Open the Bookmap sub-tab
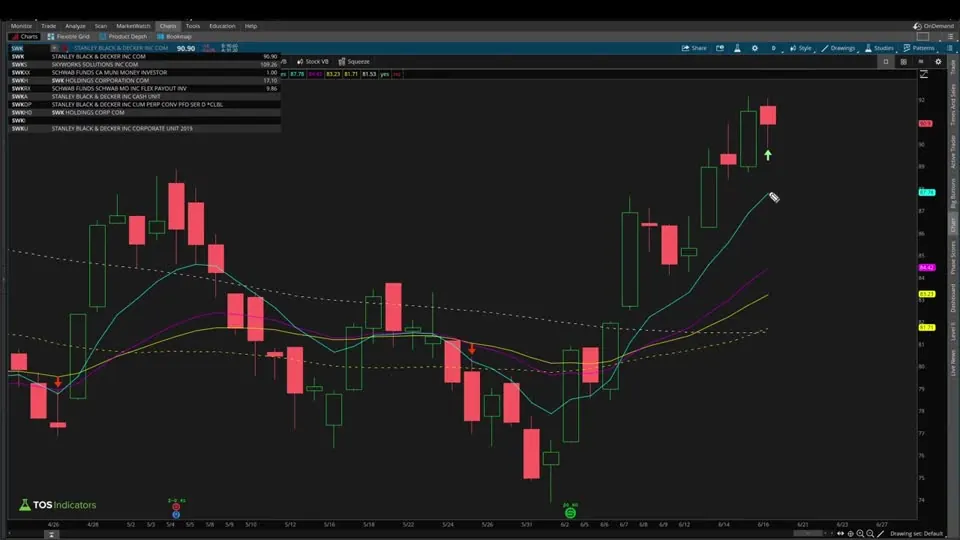The width and height of the screenshot is (960, 540). coord(174,37)
